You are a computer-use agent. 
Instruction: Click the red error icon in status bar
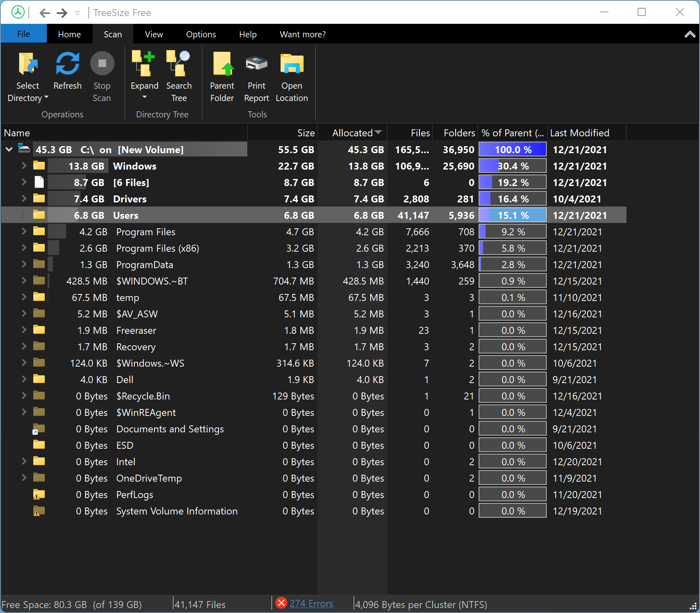pyautogui.click(x=281, y=603)
